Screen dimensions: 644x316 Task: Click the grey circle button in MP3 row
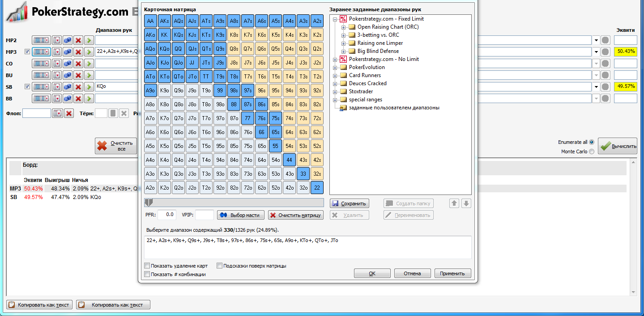606,52
